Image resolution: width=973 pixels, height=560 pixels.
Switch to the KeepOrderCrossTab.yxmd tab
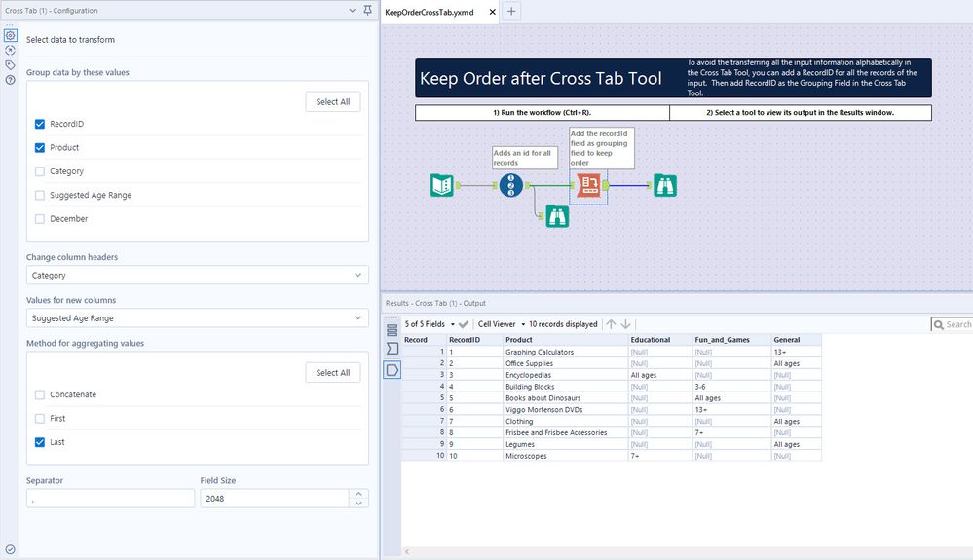coord(430,12)
